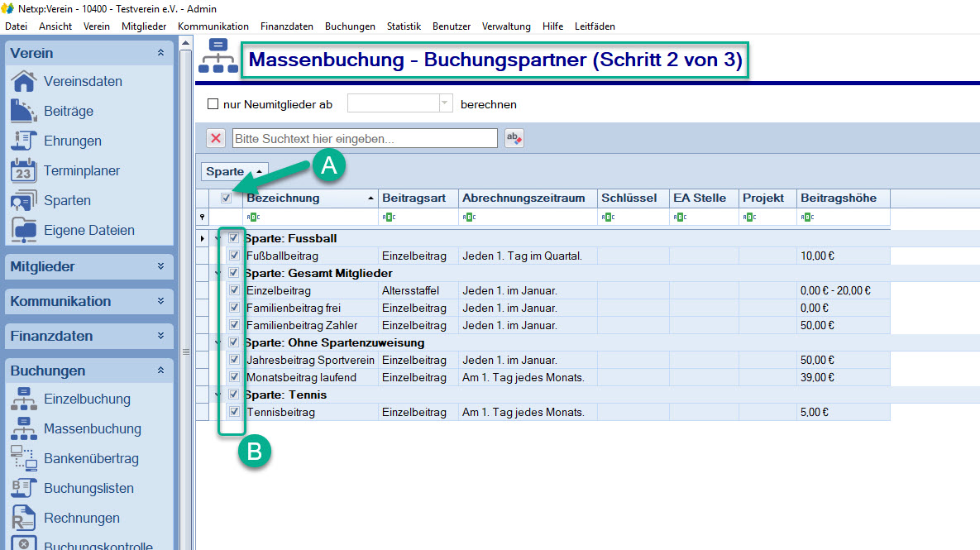Screen dimensions: 980x550
Task: Uncheck Tennisbeitrag row checkbox
Action: (234, 412)
